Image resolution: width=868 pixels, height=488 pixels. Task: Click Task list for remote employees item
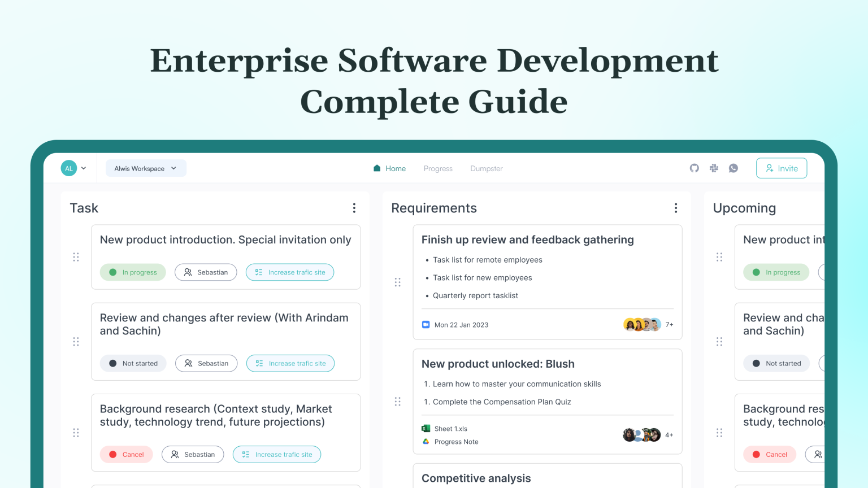pyautogui.click(x=488, y=260)
